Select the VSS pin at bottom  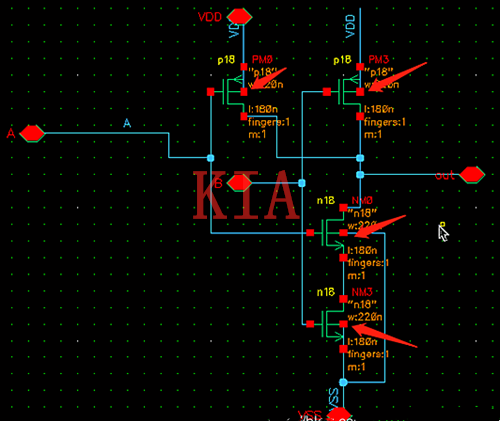(x=339, y=414)
